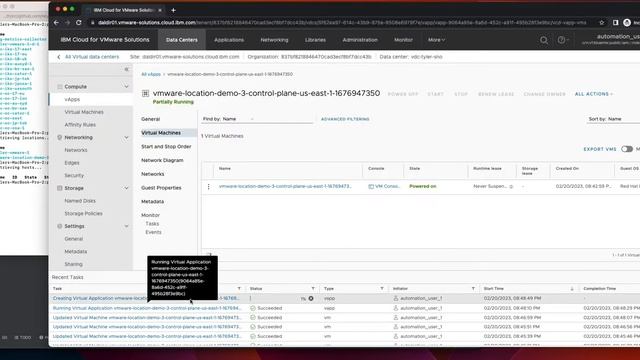
Task: Collapse the Compute section
Action: pos(126,87)
